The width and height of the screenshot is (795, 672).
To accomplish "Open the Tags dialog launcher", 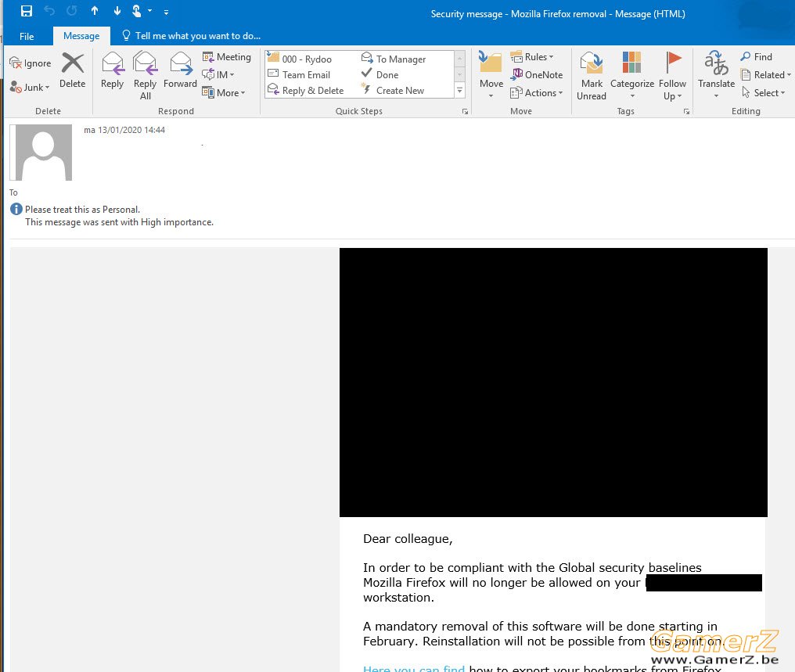I will pyautogui.click(x=686, y=112).
